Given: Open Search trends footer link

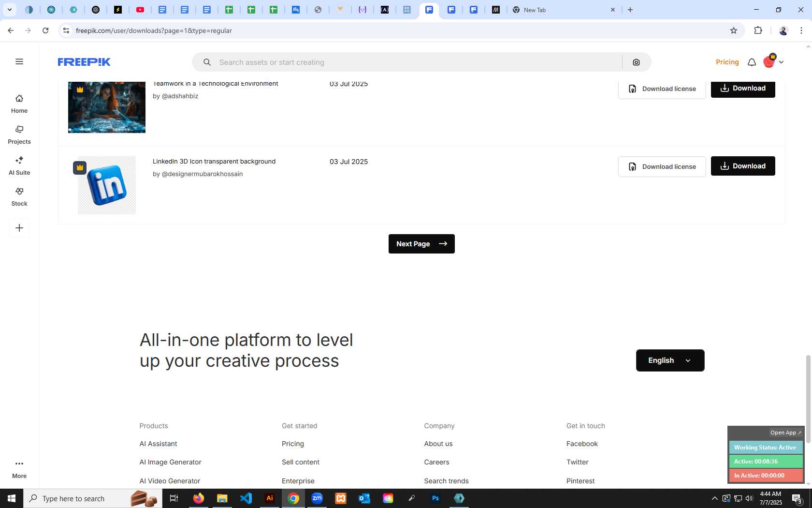Looking at the screenshot, I should click(x=446, y=481).
